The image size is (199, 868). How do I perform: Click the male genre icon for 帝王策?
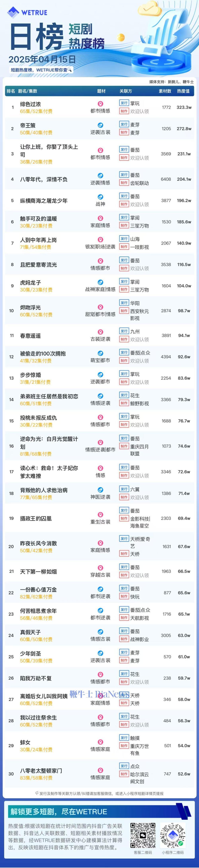pos(100,125)
